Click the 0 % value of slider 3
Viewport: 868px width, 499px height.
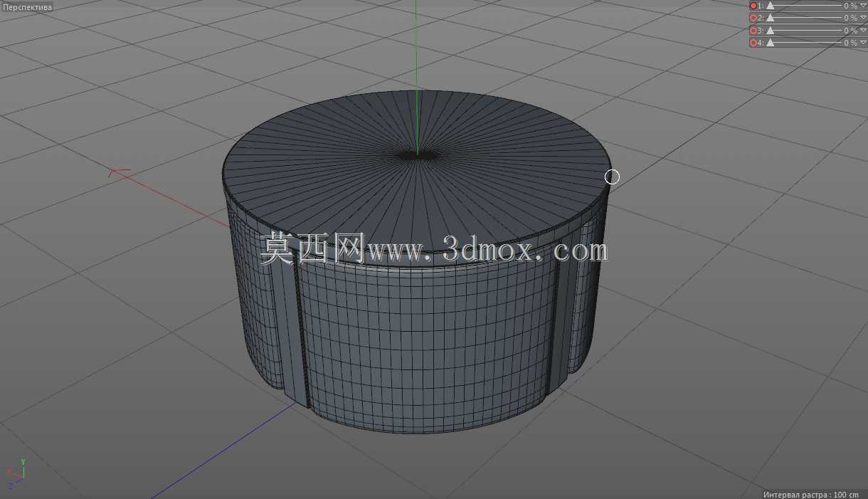[850, 31]
